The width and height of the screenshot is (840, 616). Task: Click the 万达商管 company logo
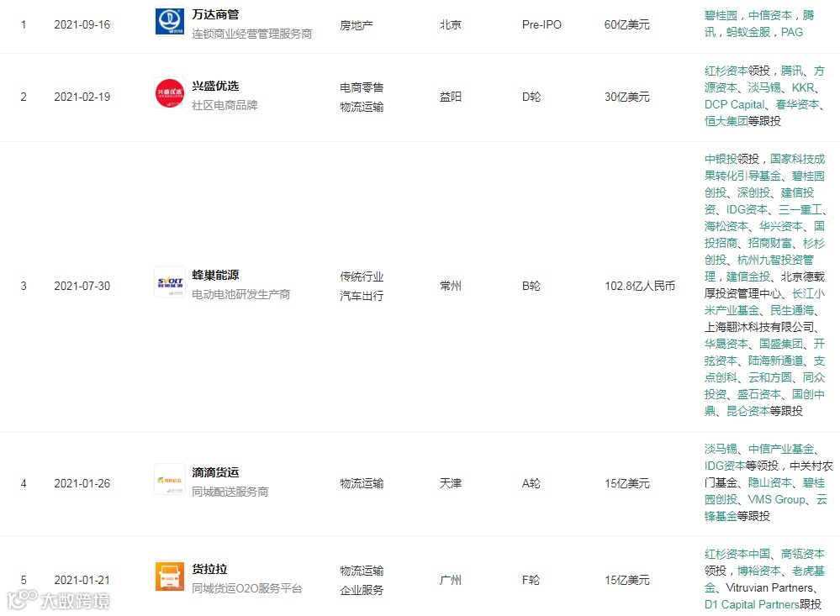click(x=170, y=20)
